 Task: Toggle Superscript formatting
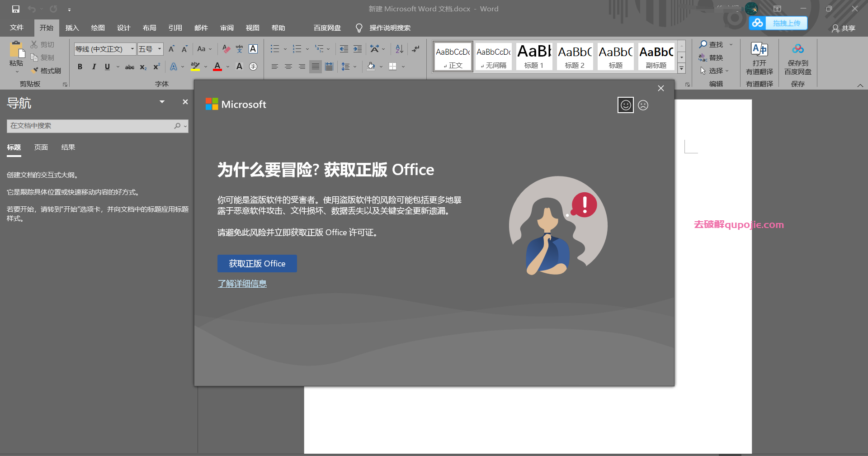pyautogui.click(x=157, y=66)
